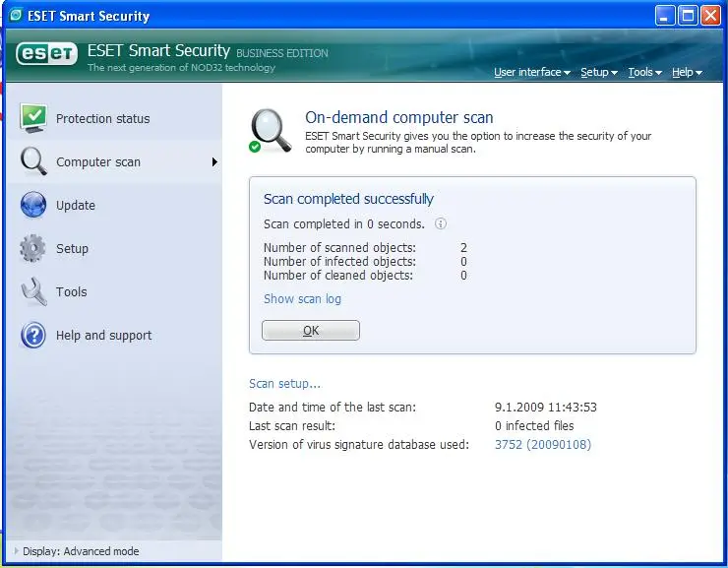This screenshot has width=728, height=568.
Task: Click the OK button
Action: tap(311, 330)
